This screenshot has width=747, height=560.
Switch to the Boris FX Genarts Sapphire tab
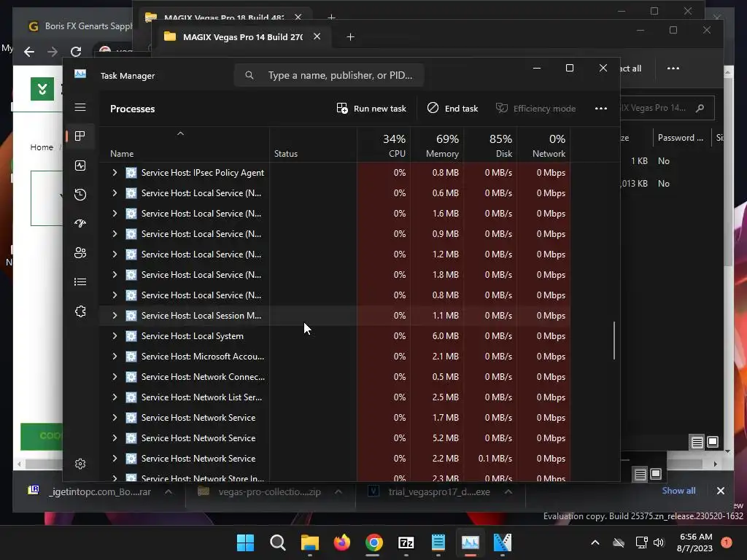tap(79, 26)
